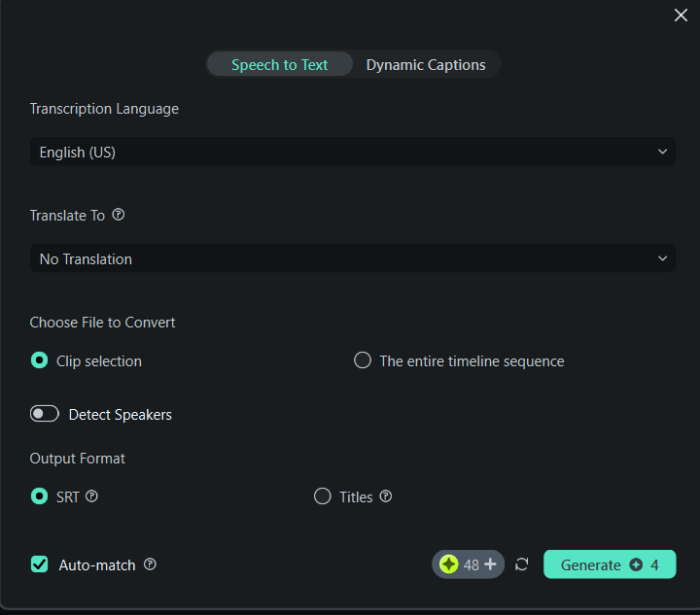Click the Auto-match help icon
Image resolution: width=700 pixels, height=615 pixels.
coord(150,564)
